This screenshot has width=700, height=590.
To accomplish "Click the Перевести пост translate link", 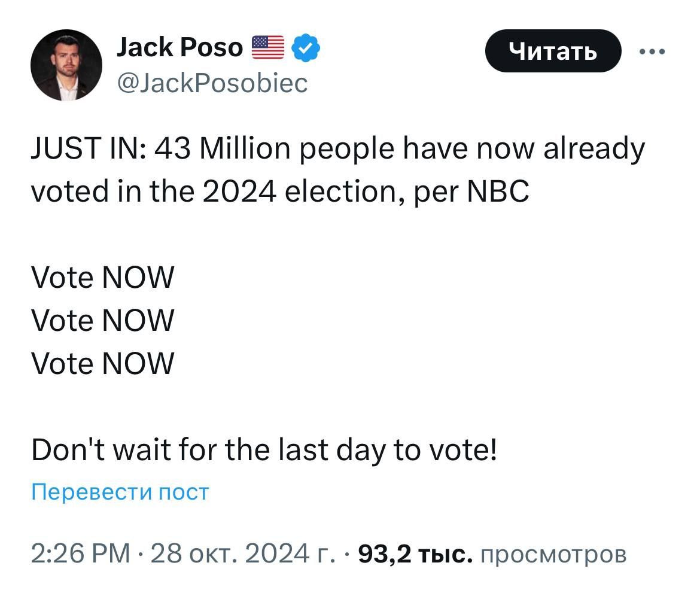I will tap(120, 492).
